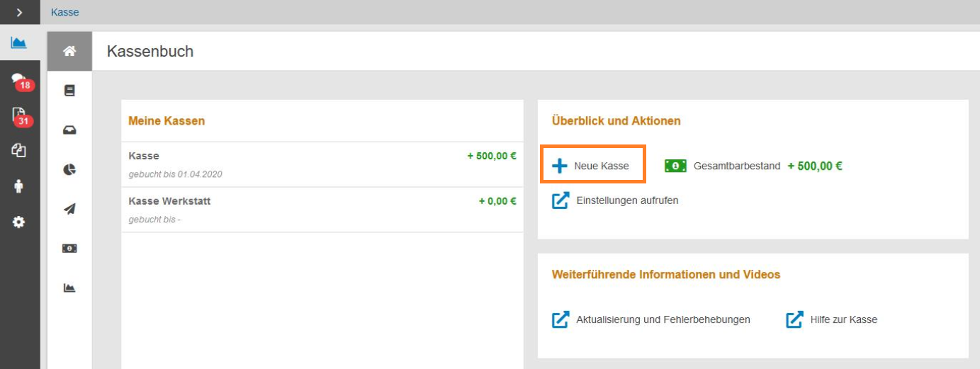Click the Überblick und Aktionen heading
The height and width of the screenshot is (369, 980).
(x=616, y=121)
